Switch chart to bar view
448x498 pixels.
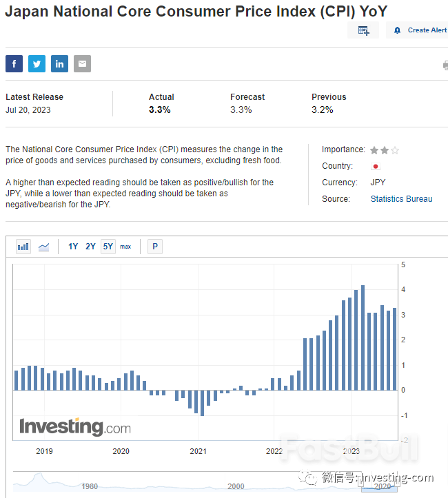coord(23,247)
